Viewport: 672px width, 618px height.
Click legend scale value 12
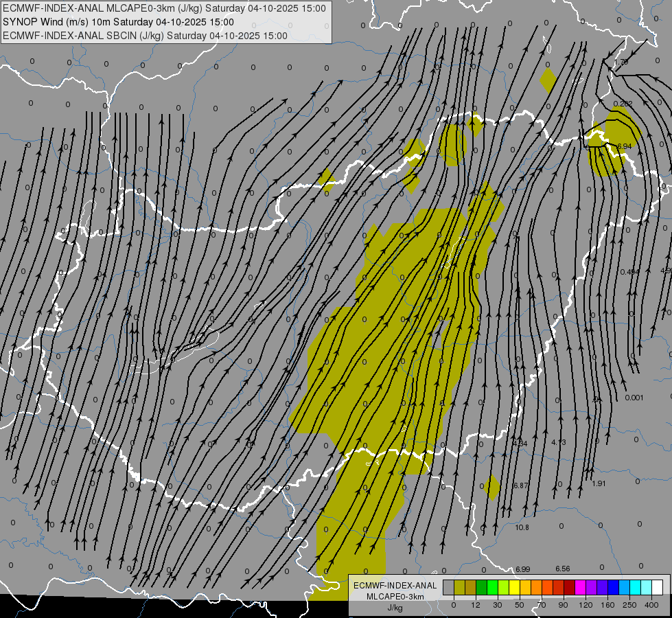[476, 605]
